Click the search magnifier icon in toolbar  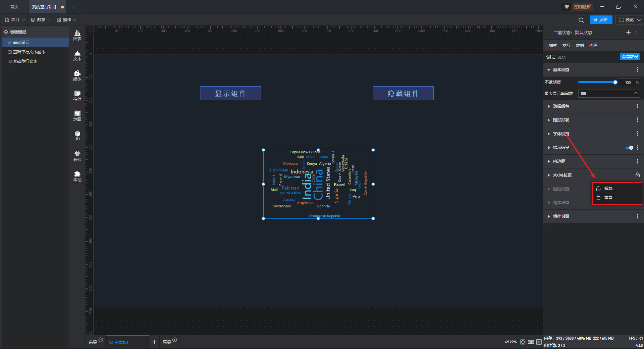click(x=581, y=20)
